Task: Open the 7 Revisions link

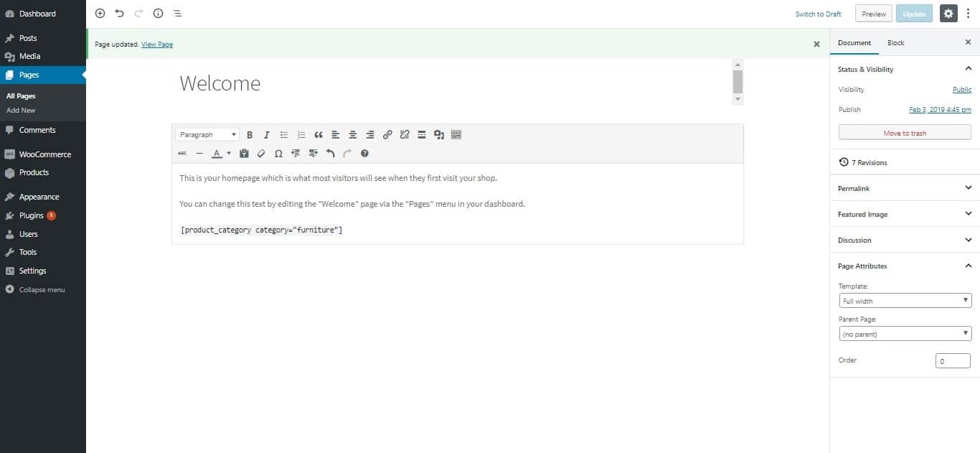Action: 863,162
